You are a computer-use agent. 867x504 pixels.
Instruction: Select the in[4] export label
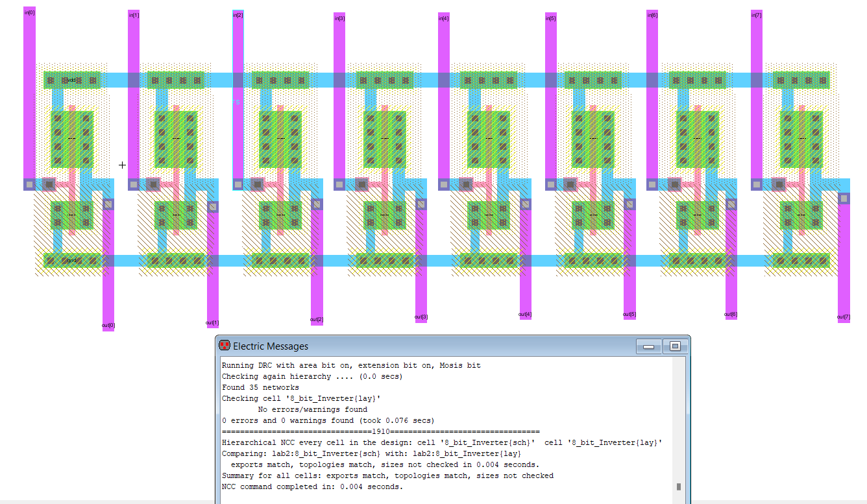444,18
